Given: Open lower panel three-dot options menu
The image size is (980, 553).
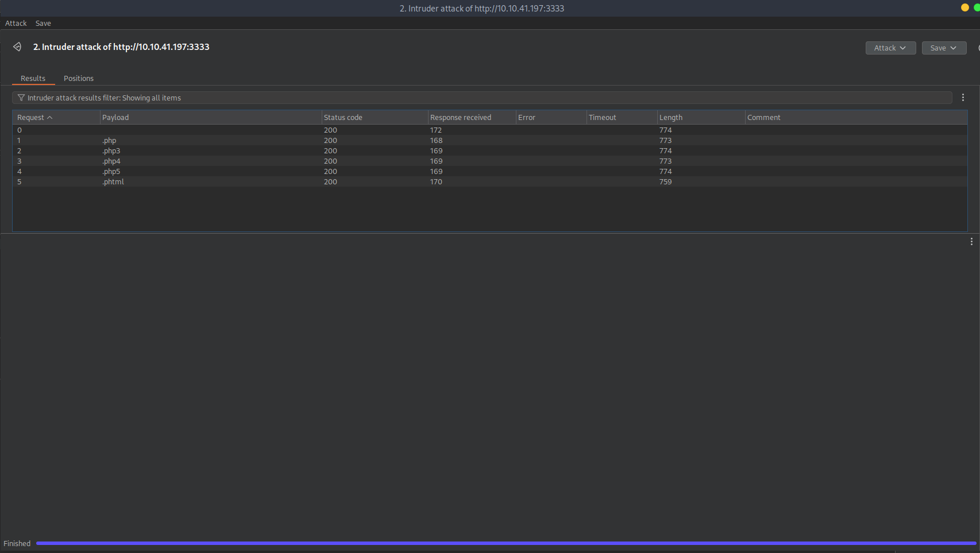Looking at the screenshot, I should pyautogui.click(x=971, y=242).
